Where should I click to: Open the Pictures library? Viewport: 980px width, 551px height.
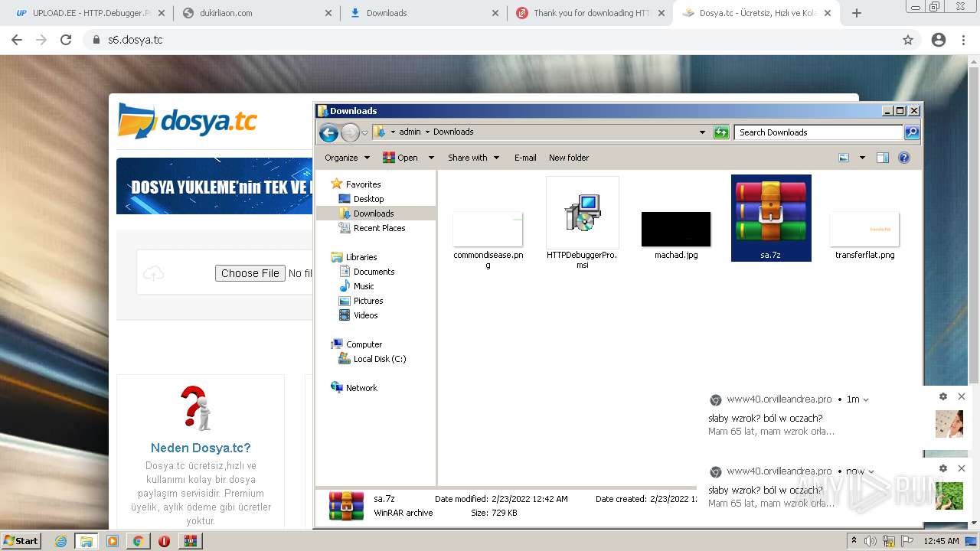point(368,301)
